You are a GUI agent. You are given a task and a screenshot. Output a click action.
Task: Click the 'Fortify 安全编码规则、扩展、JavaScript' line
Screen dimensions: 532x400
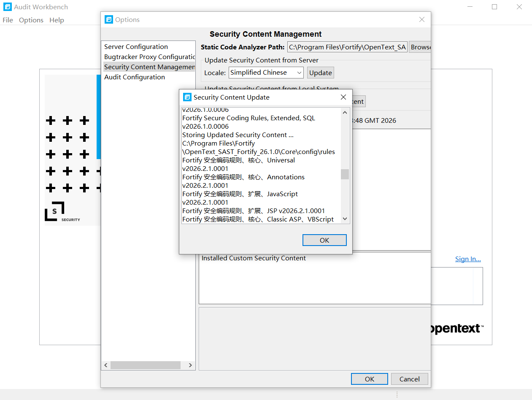[240, 194]
